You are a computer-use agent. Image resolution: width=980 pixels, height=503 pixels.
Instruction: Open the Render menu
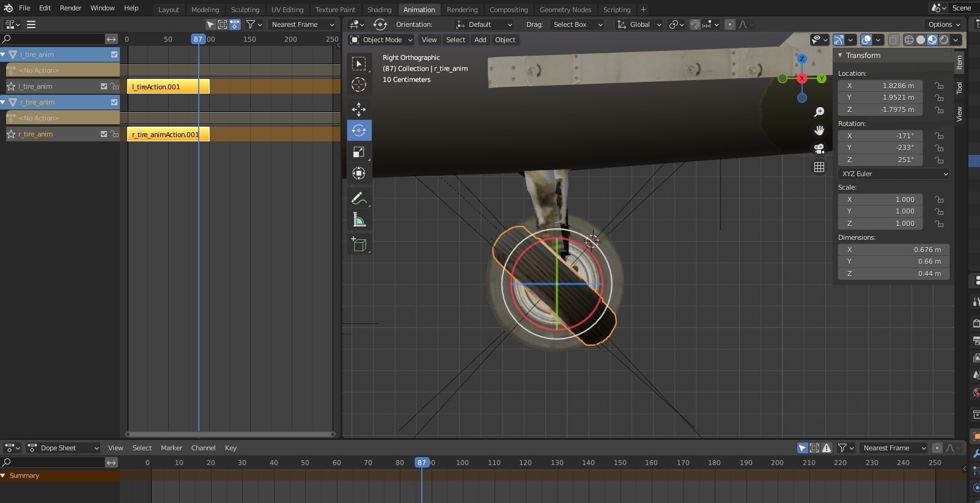(x=70, y=8)
